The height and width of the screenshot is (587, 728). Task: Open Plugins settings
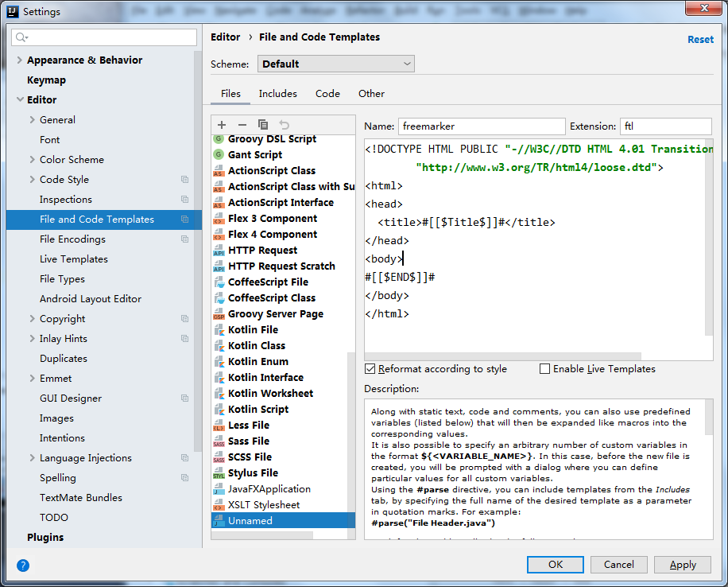tap(45, 537)
